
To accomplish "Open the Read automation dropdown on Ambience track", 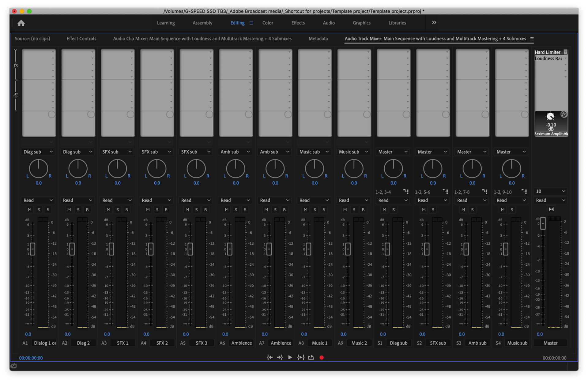I will 235,200.
